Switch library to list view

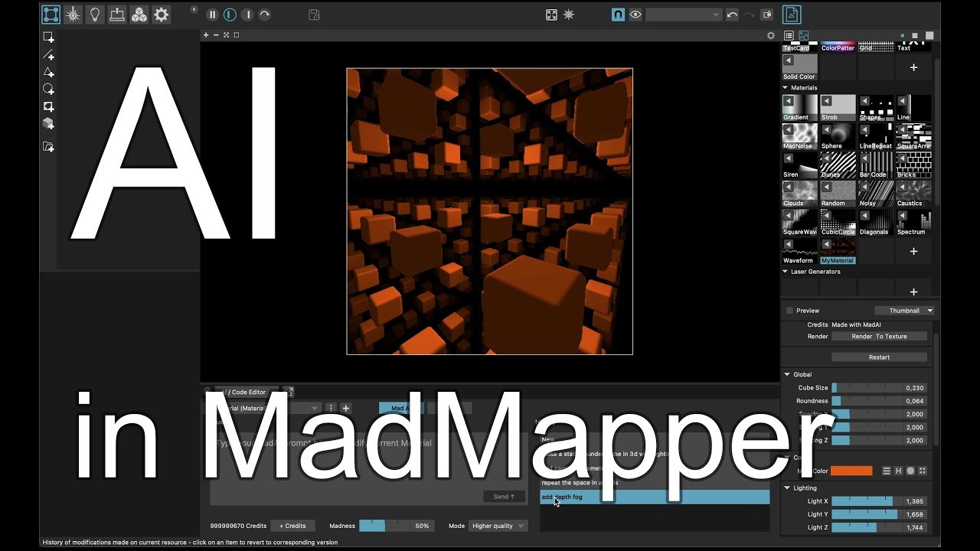click(x=789, y=35)
